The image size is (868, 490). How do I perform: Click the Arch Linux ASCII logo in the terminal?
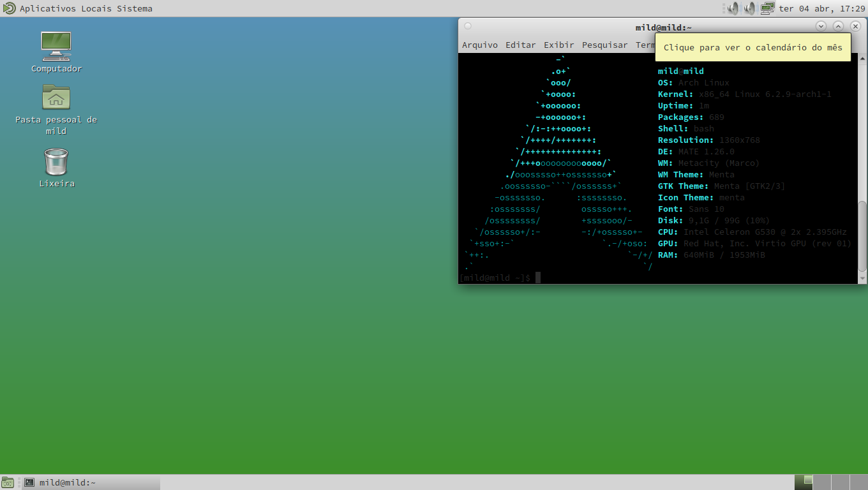point(559,163)
